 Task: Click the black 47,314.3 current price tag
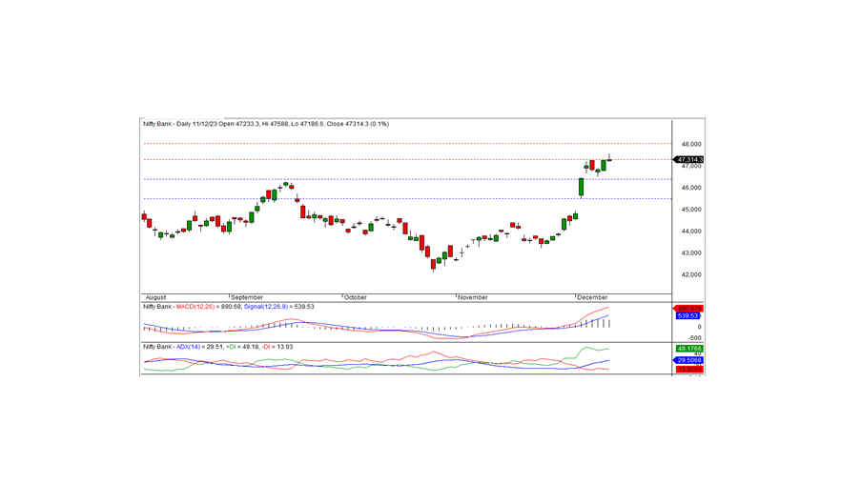[x=689, y=160]
